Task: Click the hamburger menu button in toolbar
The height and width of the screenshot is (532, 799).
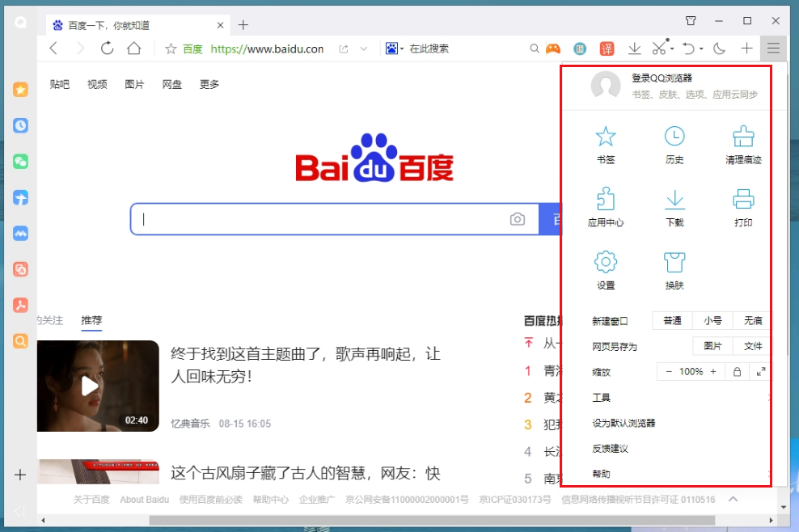Action: 773,49
